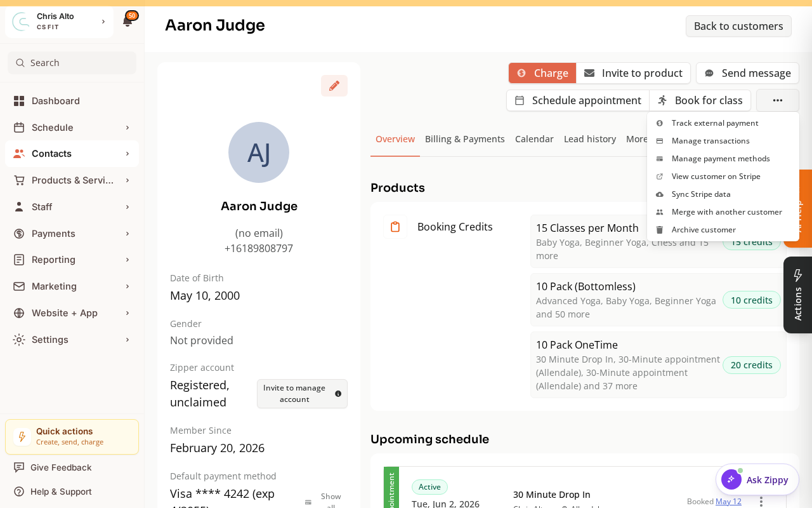Click the Dashboard grid icon
Image resolution: width=812 pixels, height=508 pixels.
pyautogui.click(x=19, y=101)
